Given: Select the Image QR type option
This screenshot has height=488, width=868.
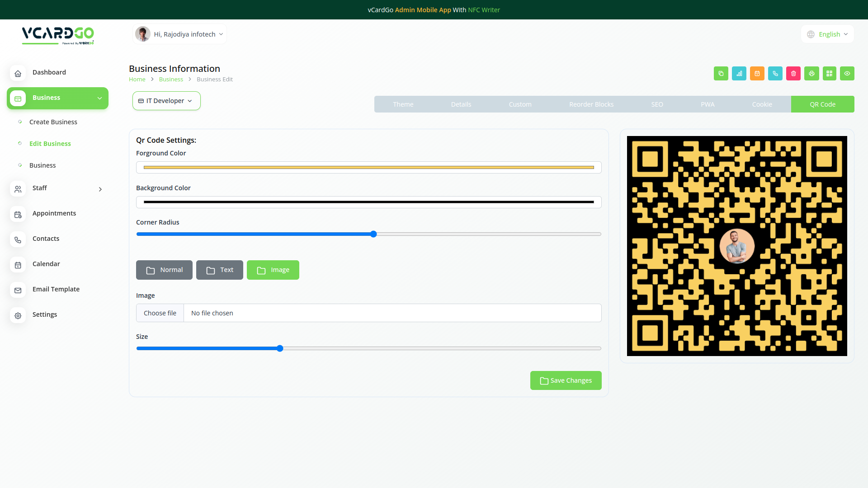Looking at the screenshot, I should tap(273, 270).
